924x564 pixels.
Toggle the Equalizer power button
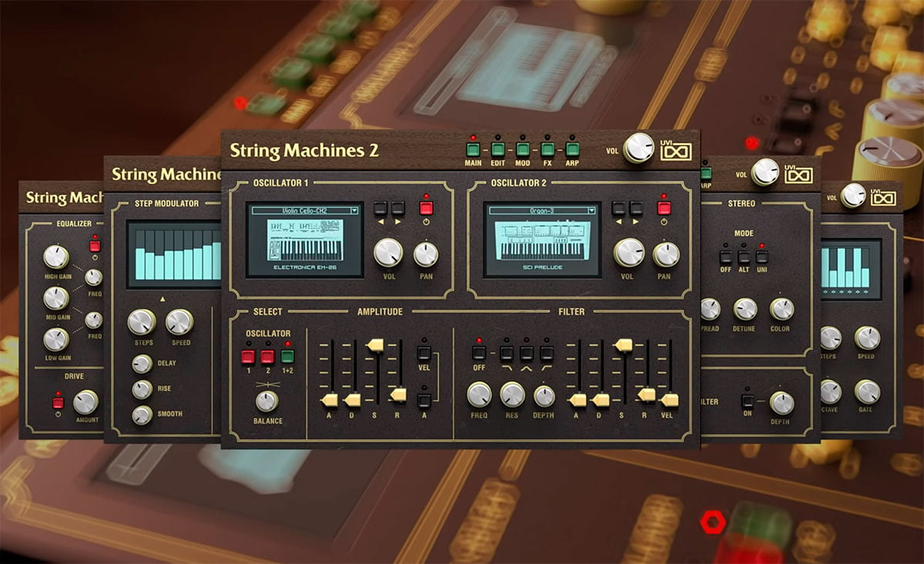[x=95, y=247]
